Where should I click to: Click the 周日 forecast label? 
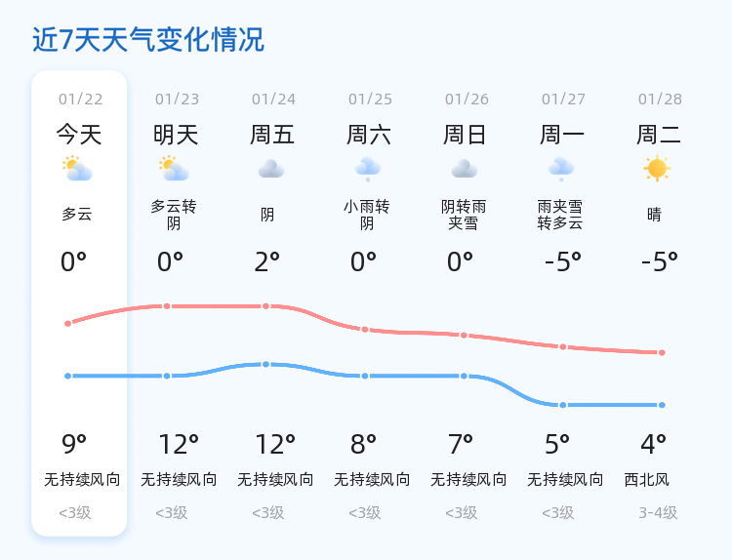tap(466, 135)
